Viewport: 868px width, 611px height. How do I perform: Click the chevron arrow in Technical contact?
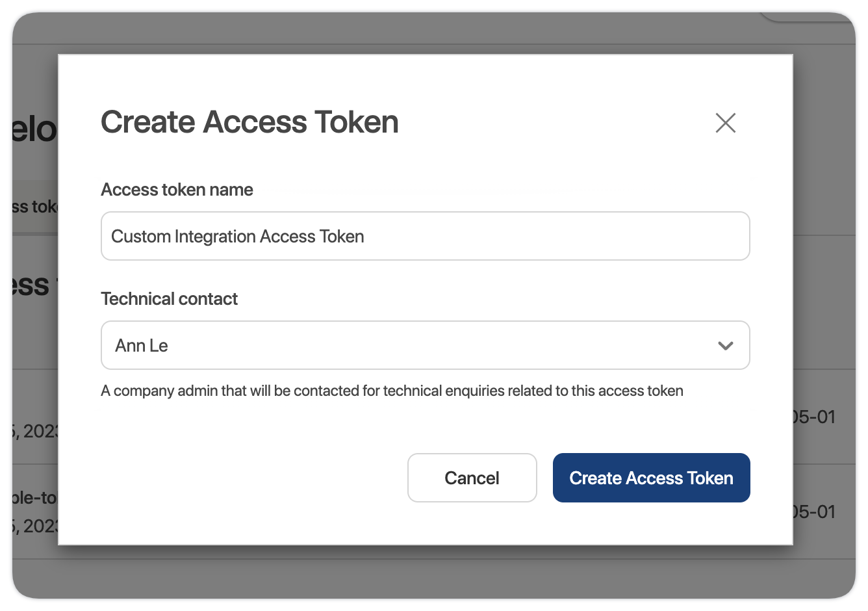tap(725, 346)
